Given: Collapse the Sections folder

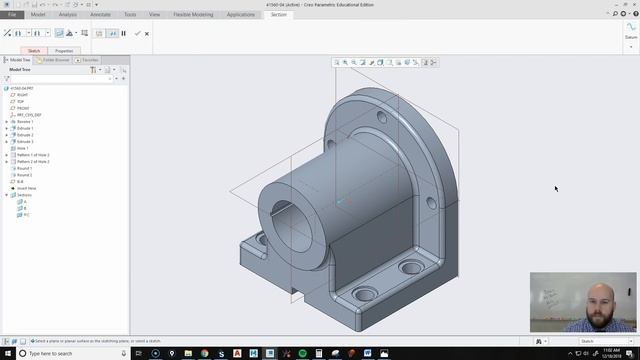Looking at the screenshot, I should pos(7,195).
